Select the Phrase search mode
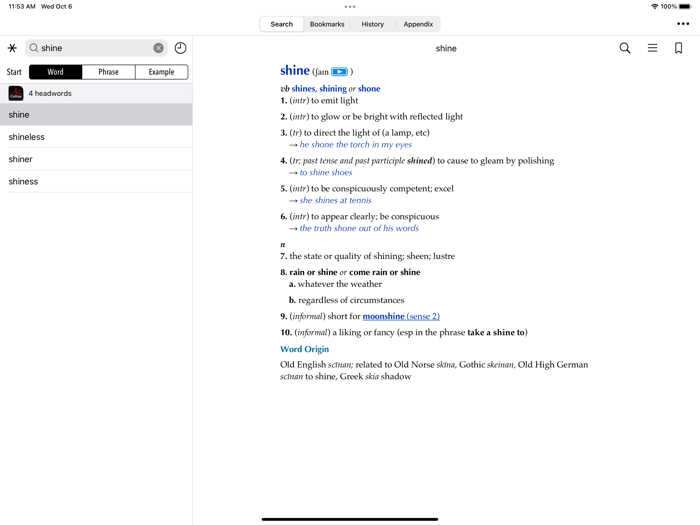Image resolution: width=700 pixels, height=525 pixels. [x=108, y=72]
